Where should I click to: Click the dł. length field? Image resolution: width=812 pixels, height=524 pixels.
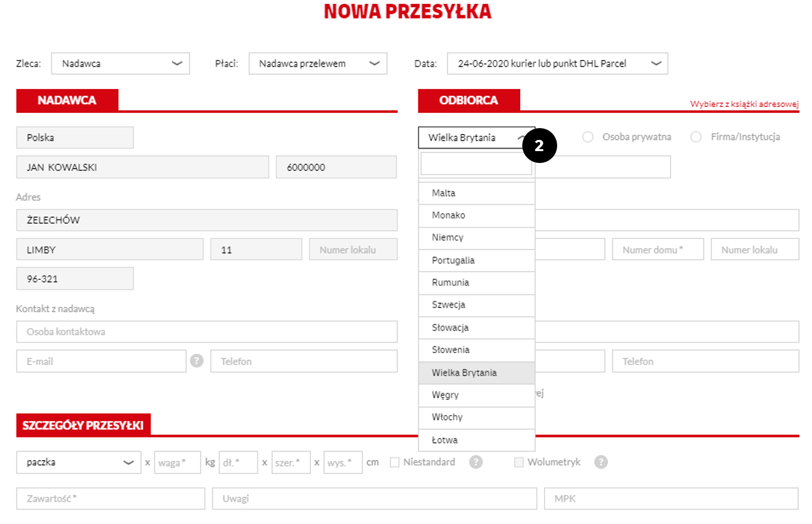[238, 463]
